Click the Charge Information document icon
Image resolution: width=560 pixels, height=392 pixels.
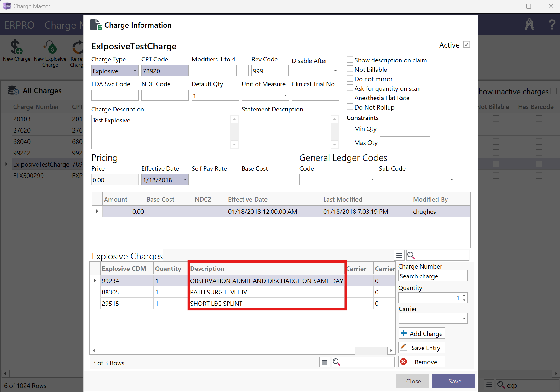[x=96, y=25]
